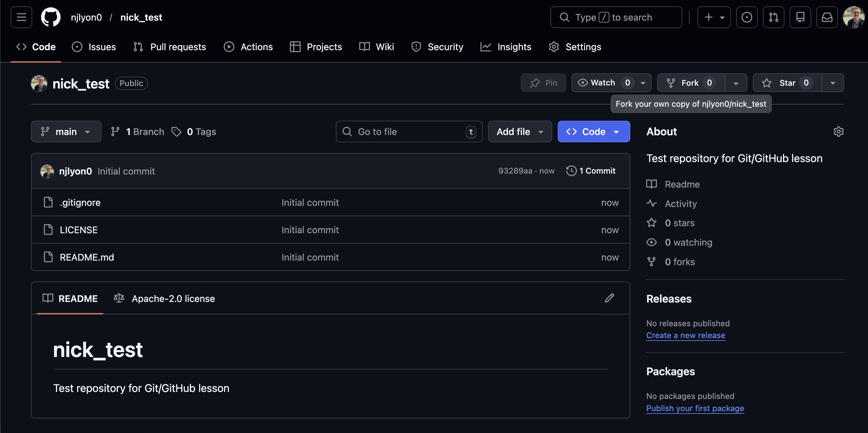Open the repository Settings tab
Screen dimensions: 868x433
point(575,47)
